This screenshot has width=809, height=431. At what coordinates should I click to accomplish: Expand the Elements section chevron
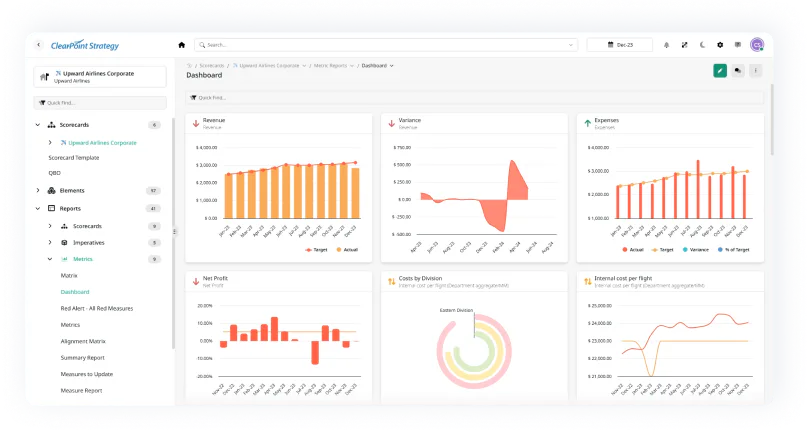click(38, 190)
